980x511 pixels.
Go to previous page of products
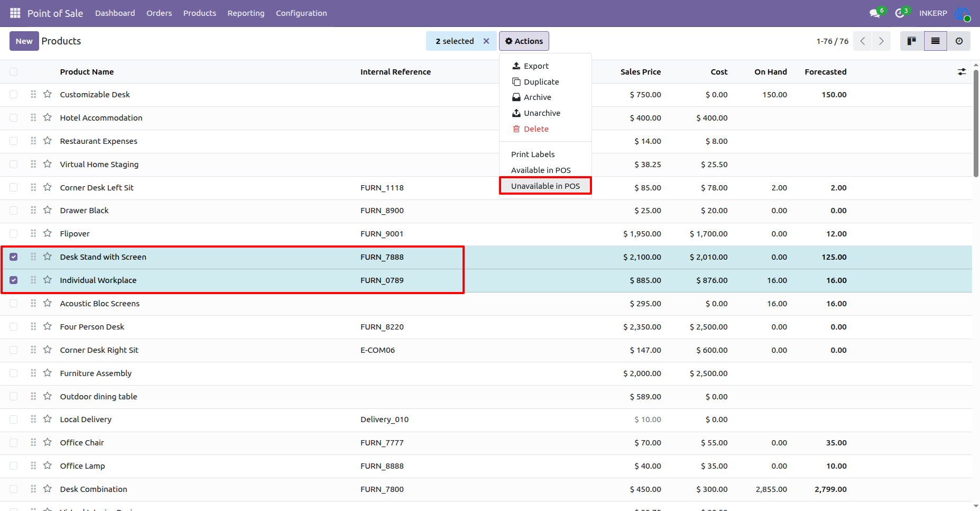point(862,41)
